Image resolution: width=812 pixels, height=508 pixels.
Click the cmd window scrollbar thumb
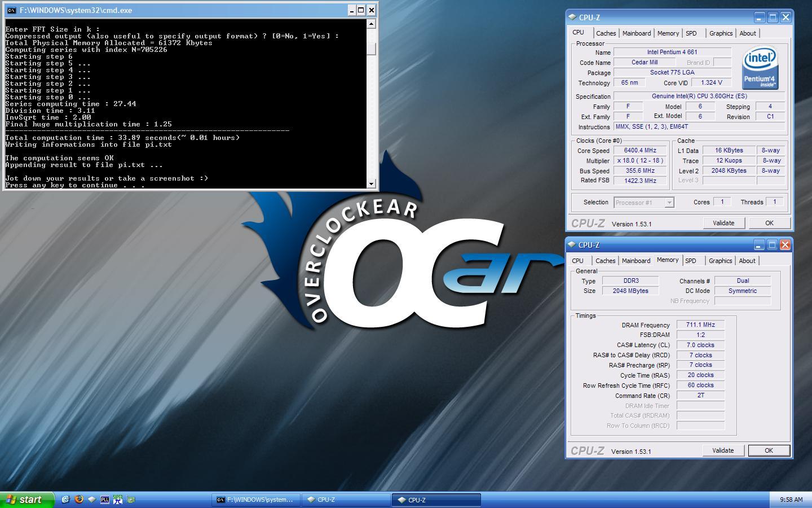click(x=371, y=49)
